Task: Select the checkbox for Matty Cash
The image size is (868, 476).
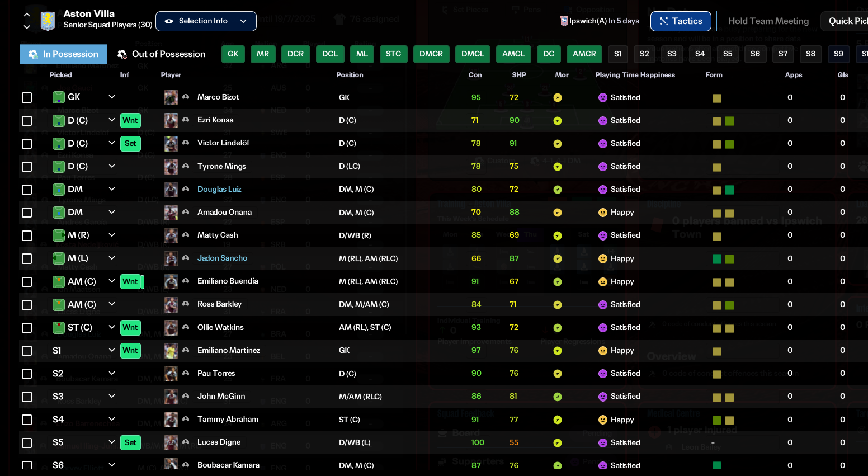Action: (27, 235)
